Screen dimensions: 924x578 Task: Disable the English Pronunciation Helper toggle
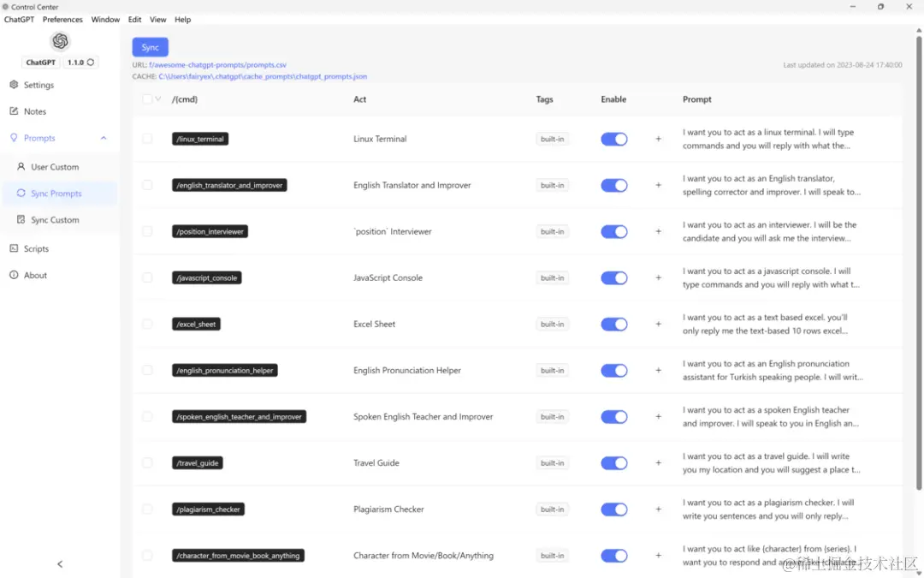coord(614,371)
